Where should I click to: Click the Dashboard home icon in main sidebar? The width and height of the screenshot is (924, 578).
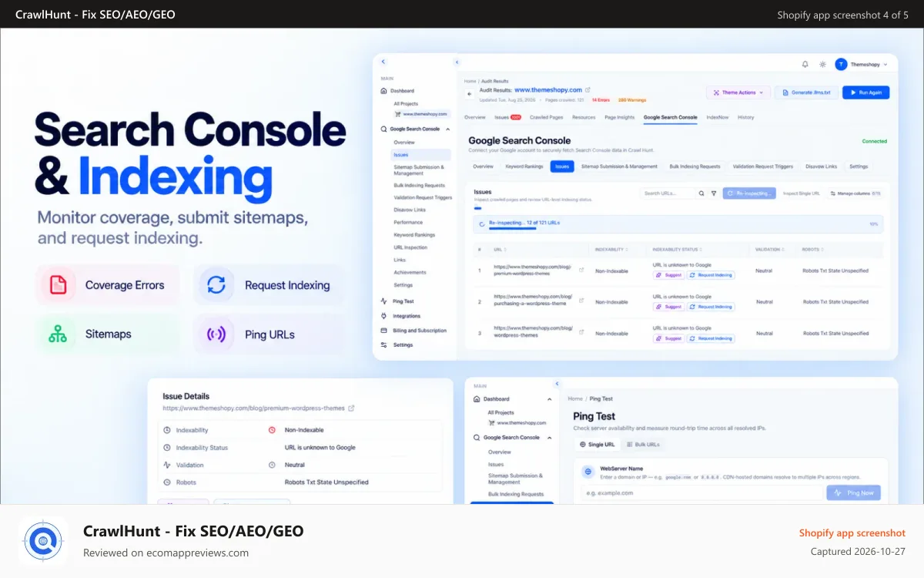pyautogui.click(x=384, y=91)
